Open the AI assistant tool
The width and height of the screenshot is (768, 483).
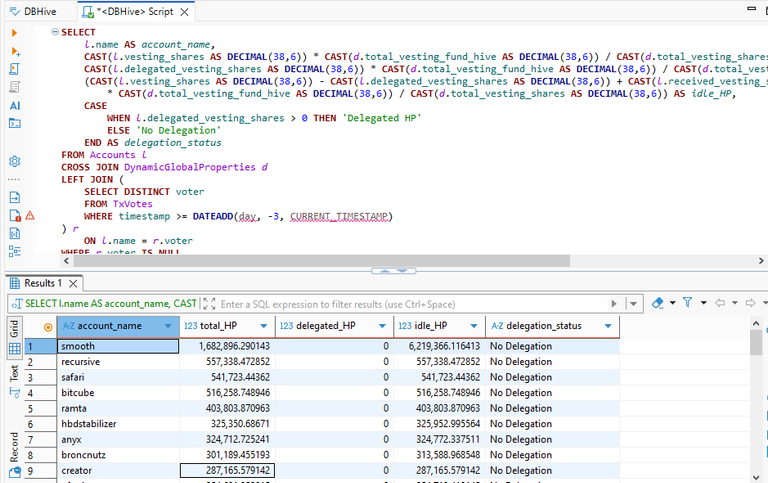[x=15, y=105]
